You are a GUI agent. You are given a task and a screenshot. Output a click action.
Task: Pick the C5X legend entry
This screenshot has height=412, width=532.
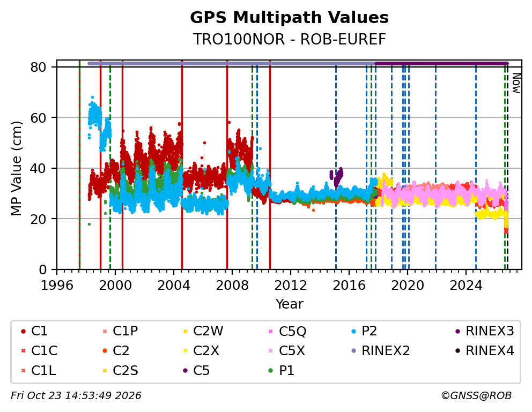click(x=286, y=351)
